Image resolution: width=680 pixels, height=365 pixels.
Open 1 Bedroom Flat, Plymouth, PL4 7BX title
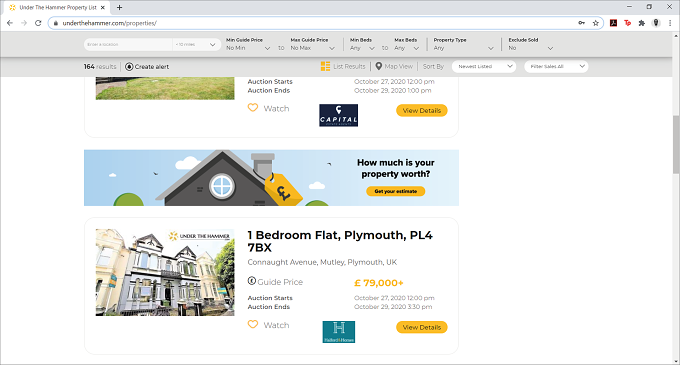pyautogui.click(x=340, y=241)
